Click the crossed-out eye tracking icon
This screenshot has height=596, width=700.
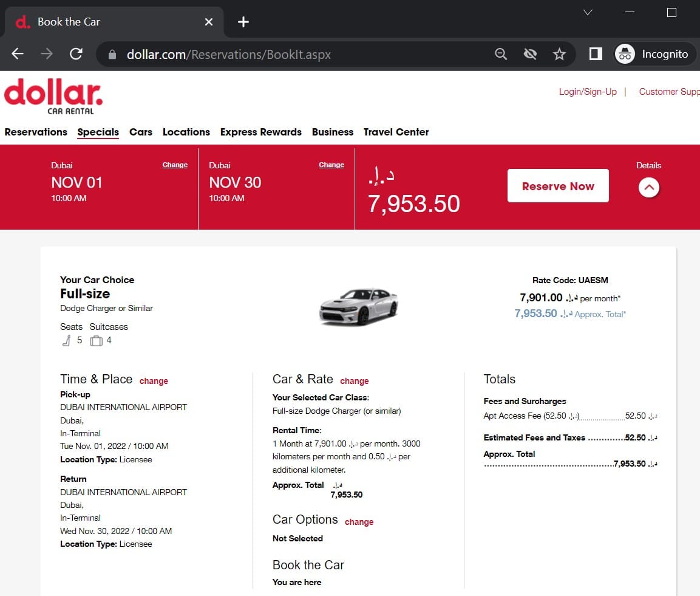pos(530,54)
